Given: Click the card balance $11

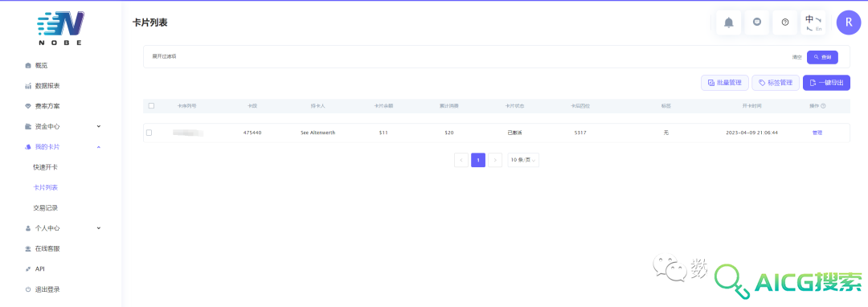Looking at the screenshot, I should pyautogui.click(x=383, y=133).
